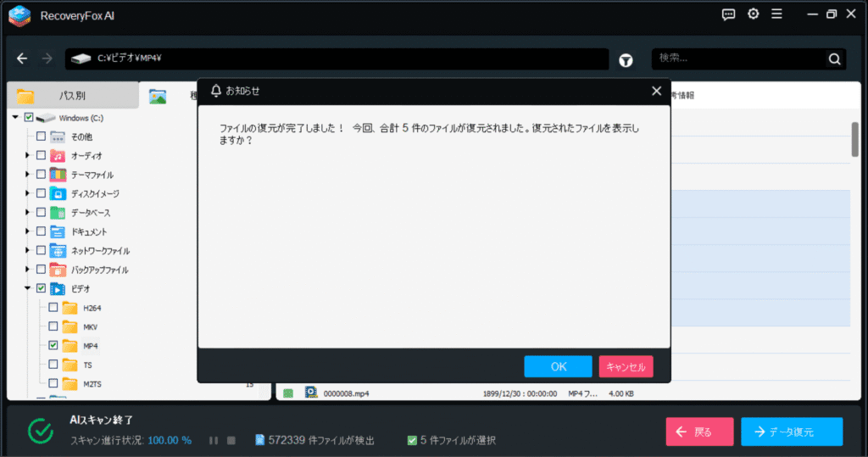868x457 pixels.
Task: Click the scan complete checkmark icon
Action: [41, 431]
